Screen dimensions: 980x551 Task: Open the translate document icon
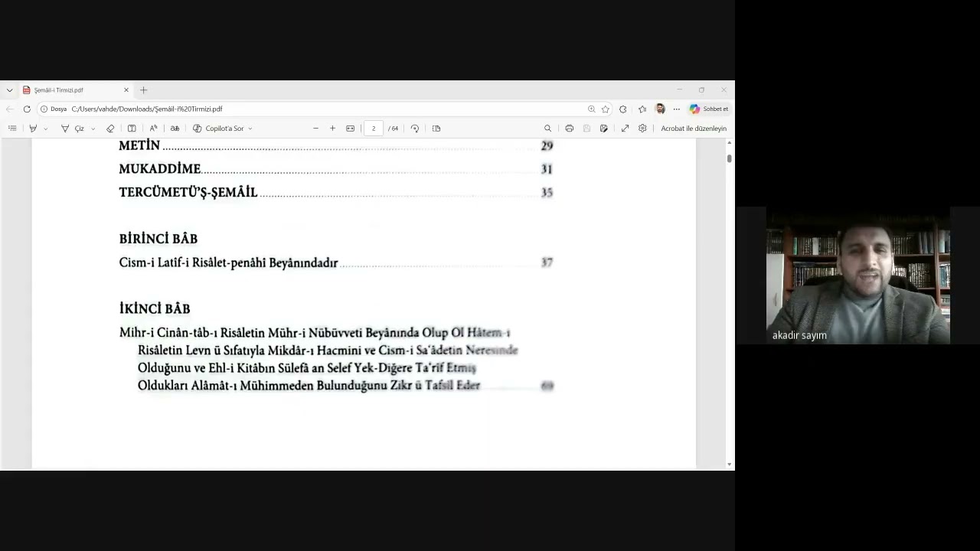point(175,129)
